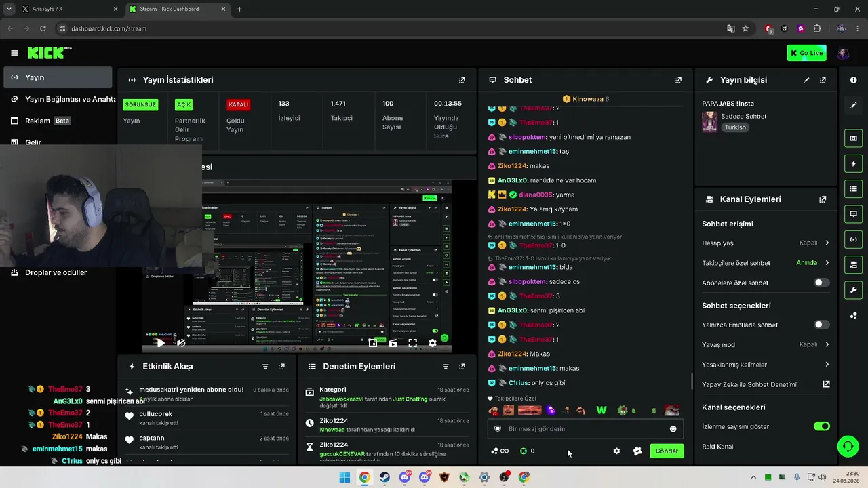Click Raid Kanalı option
The height and width of the screenshot is (488, 868).
click(718, 447)
